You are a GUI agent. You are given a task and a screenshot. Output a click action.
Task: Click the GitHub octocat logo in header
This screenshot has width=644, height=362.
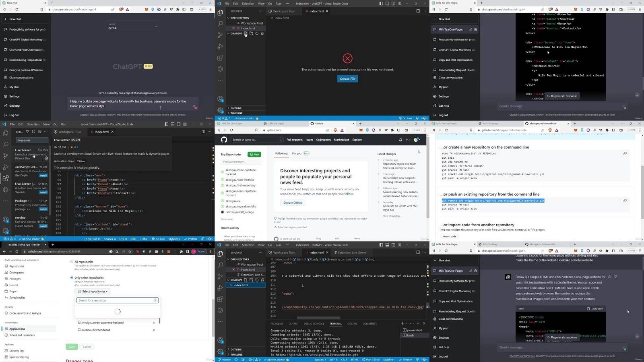click(x=224, y=140)
